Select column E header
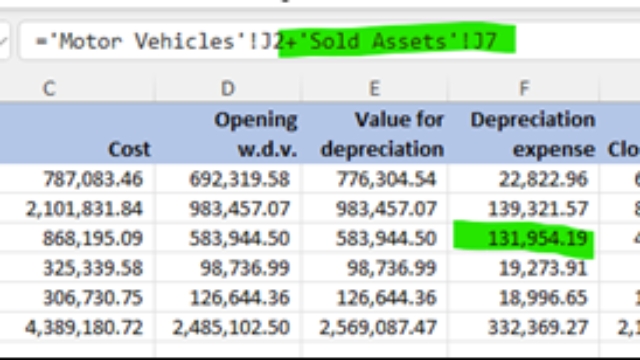Image resolution: width=640 pixels, height=360 pixels. pyautogui.click(x=374, y=88)
